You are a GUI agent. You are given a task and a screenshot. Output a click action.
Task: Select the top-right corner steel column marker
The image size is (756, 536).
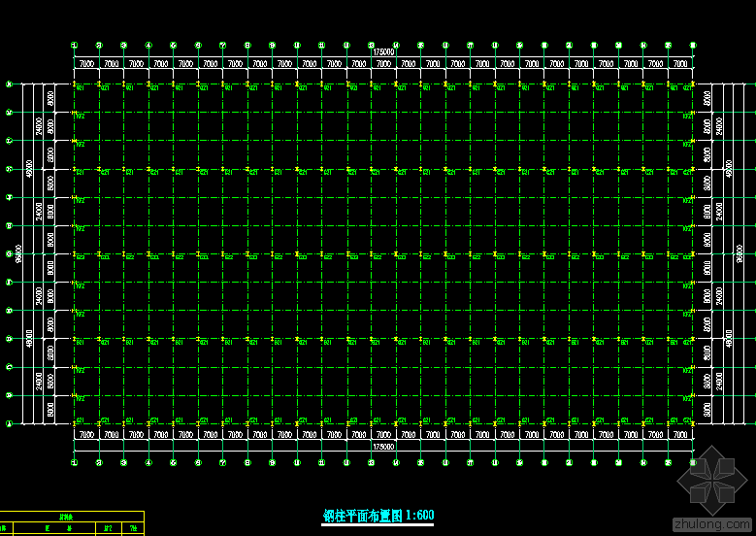click(692, 85)
